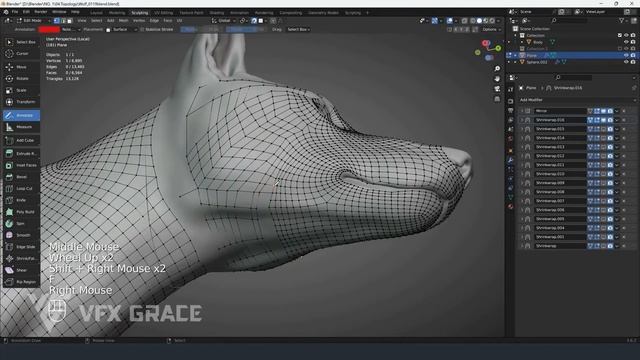
Task: Toggle Collection exclude checkbox in outliner
Action: (620, 36)
